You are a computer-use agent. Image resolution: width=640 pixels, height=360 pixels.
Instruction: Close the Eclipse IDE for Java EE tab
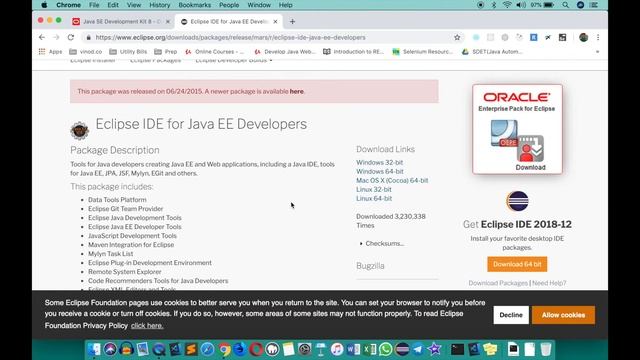pyautogui.click(x=276, y=22)
